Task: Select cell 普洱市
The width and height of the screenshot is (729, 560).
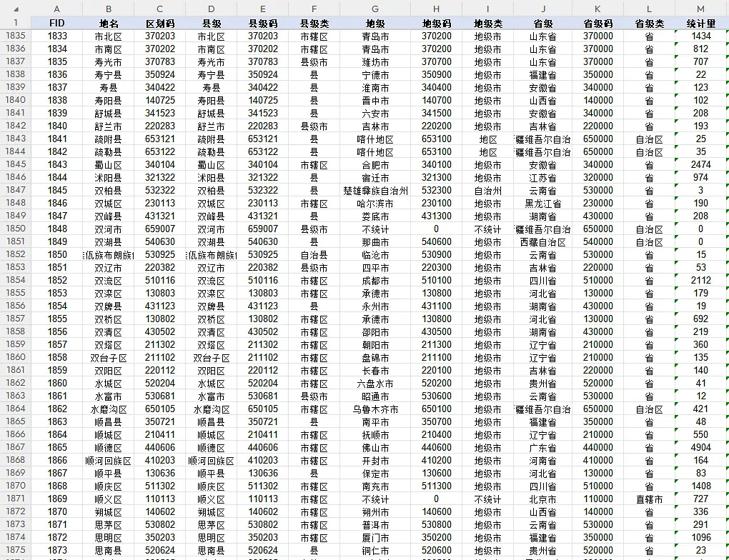Action: pyautogui.click(x=375, y=525)
